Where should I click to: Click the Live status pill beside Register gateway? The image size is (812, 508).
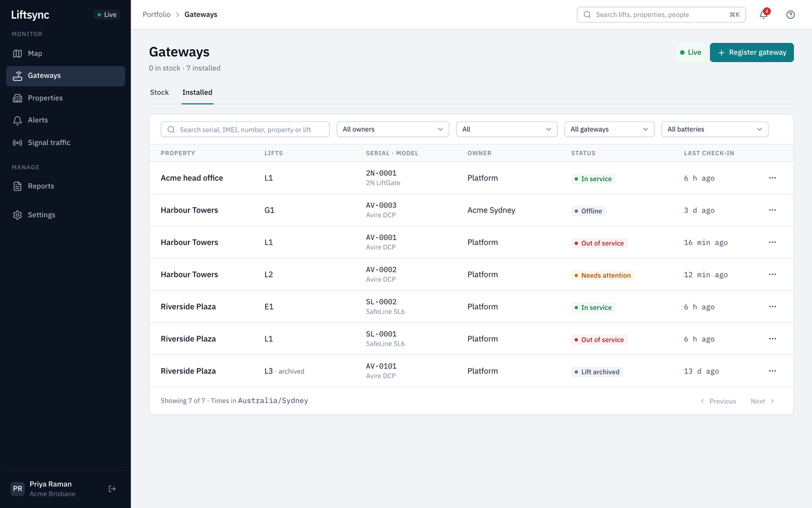tap(690, 52)
